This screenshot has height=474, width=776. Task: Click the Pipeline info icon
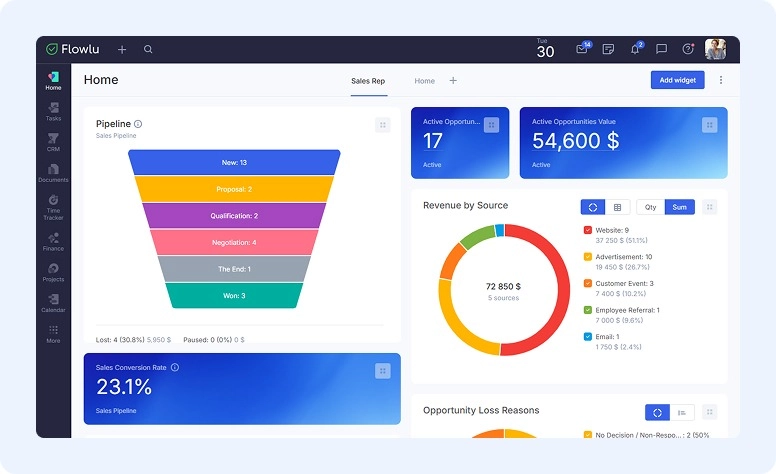pos(138,124)
